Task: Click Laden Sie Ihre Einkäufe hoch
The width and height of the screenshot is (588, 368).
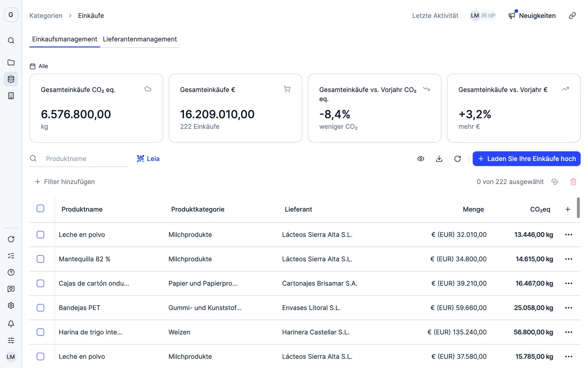Action: [x=526, y=159]
